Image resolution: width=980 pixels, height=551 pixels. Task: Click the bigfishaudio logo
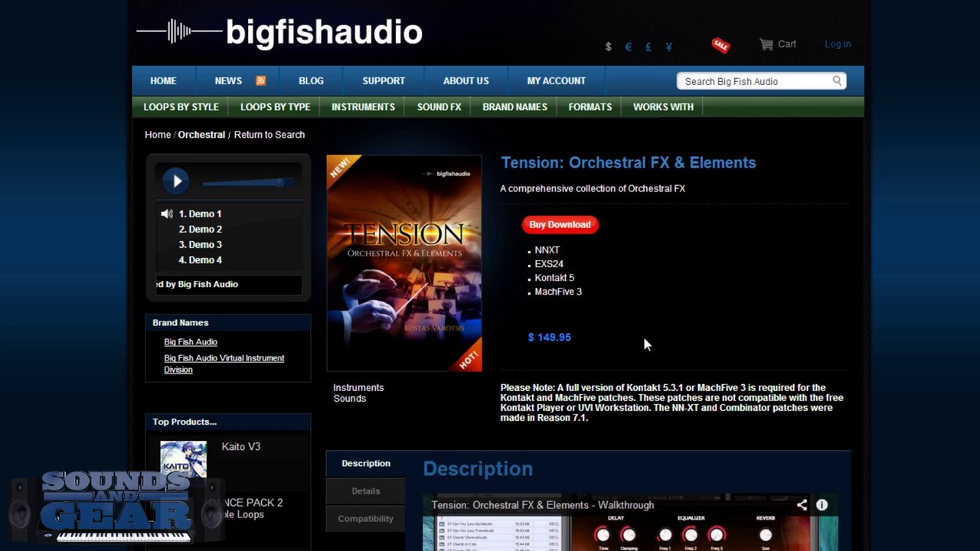(x=279, y=32)
